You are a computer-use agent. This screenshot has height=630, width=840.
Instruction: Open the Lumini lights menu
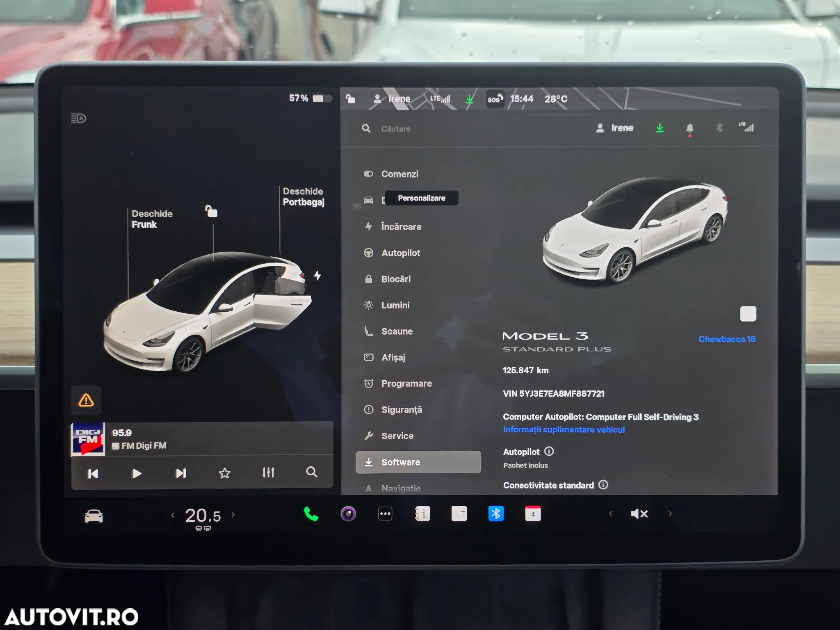click(387, 305)
